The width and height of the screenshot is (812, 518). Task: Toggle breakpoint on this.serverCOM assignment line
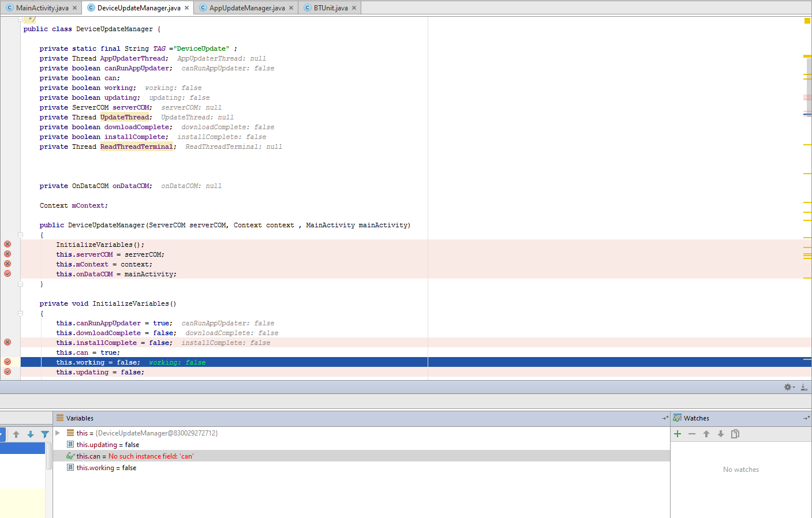pyautogui.click(x=8, y=254)
